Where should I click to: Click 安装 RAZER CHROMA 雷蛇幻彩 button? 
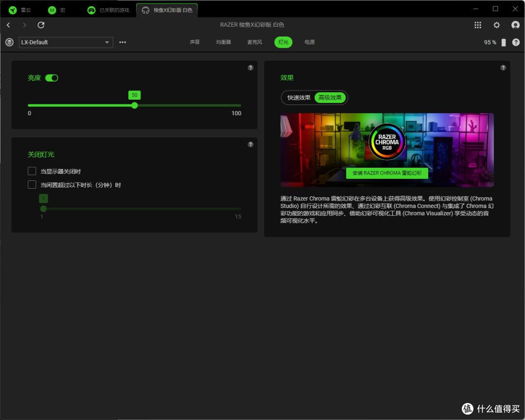click(387, 173)
